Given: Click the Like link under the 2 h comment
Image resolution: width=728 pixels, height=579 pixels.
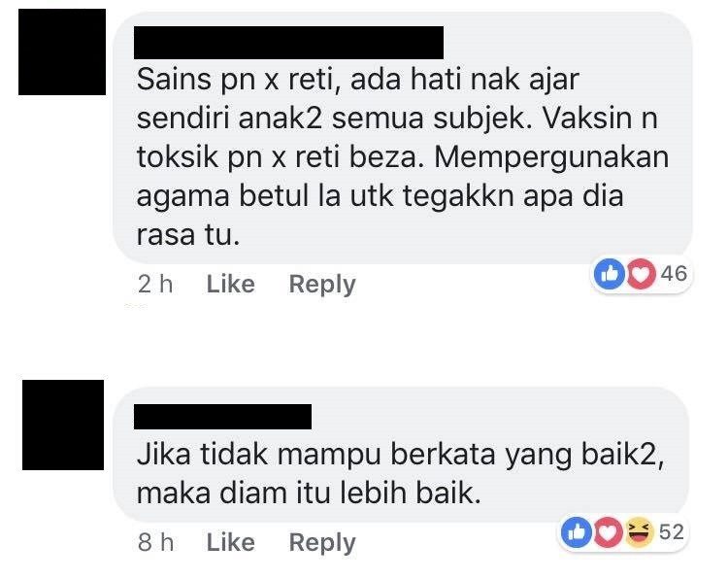Looking at the screenshot, I should pyautogui.click(x=230, y=284).
